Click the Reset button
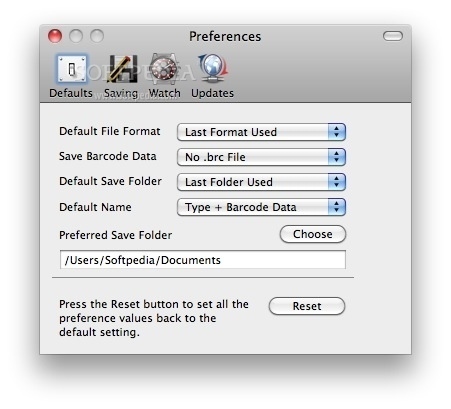This screenshot has height=409, width=451. tap(307, 306)
